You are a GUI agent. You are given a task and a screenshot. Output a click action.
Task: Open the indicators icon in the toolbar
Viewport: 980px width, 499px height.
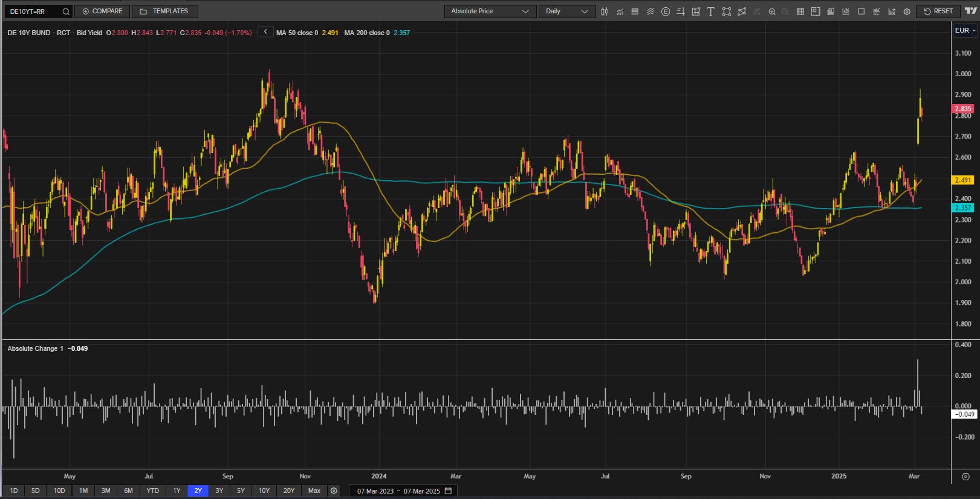620,11
